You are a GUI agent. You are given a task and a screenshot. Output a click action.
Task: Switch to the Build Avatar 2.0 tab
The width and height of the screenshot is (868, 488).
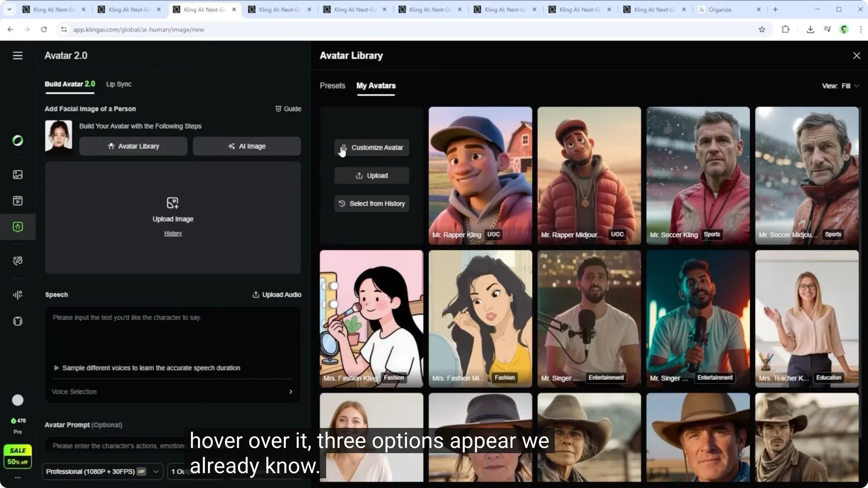point(70,84)
